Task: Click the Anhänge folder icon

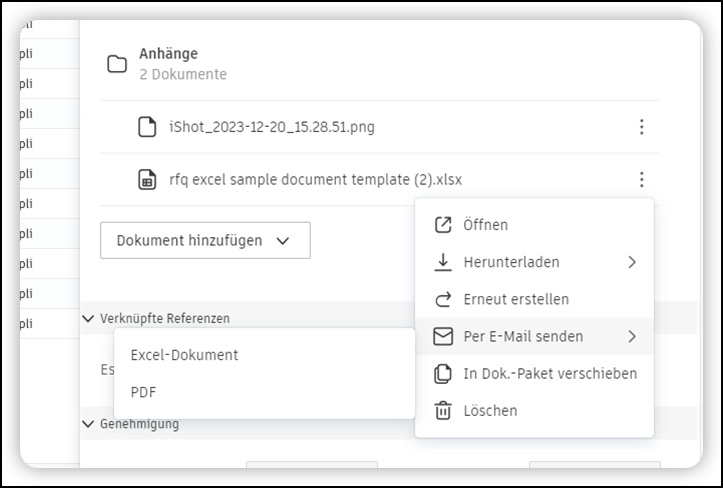Action: pos(117,64)
